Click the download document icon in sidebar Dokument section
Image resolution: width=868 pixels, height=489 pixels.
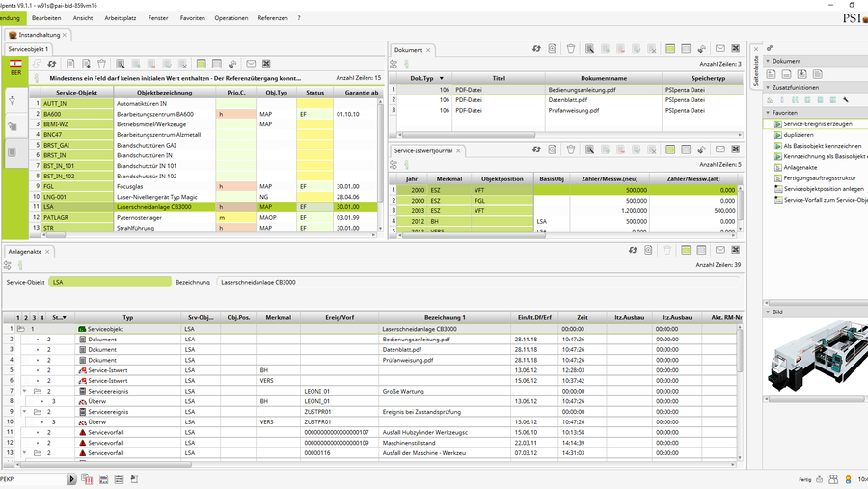point(802,73)
